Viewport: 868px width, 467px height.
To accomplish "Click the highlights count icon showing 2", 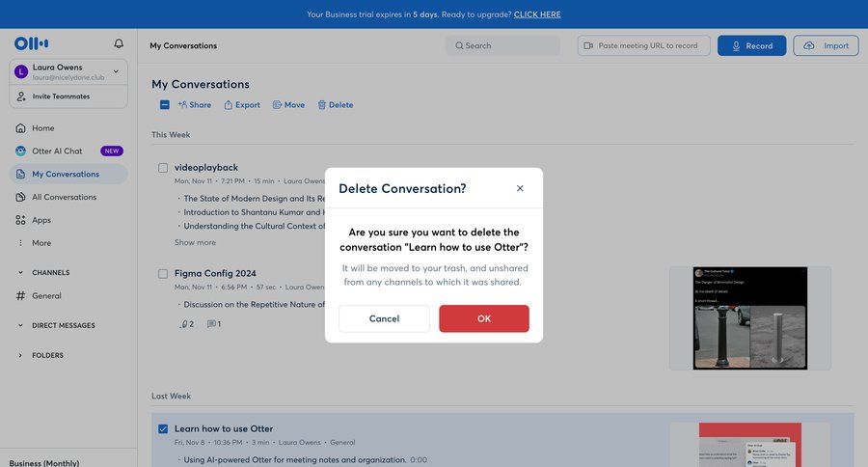I will pos(186,324).
